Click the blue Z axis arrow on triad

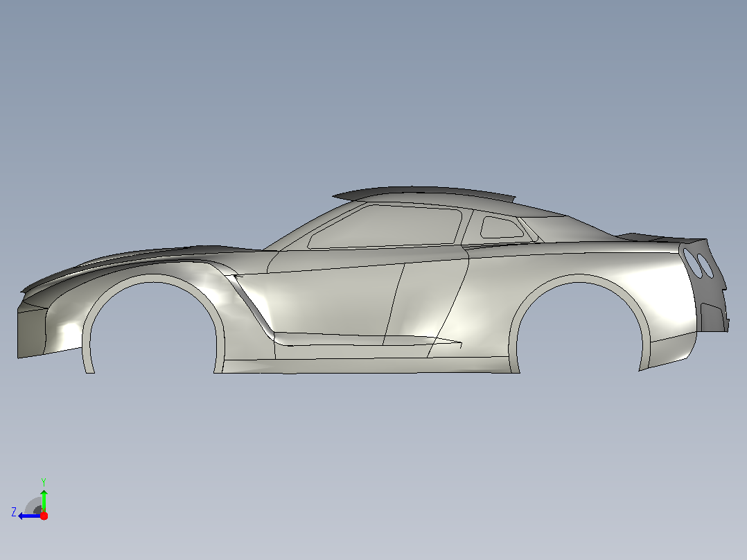28,516
